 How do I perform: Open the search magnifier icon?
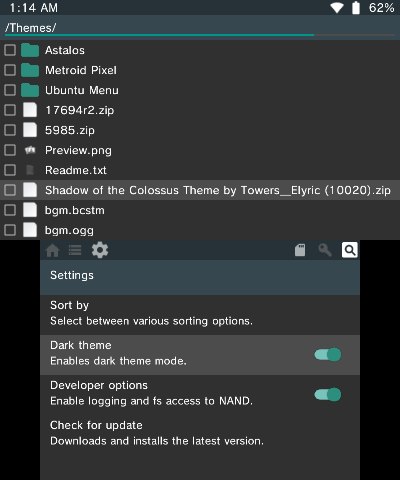point(350,250)
